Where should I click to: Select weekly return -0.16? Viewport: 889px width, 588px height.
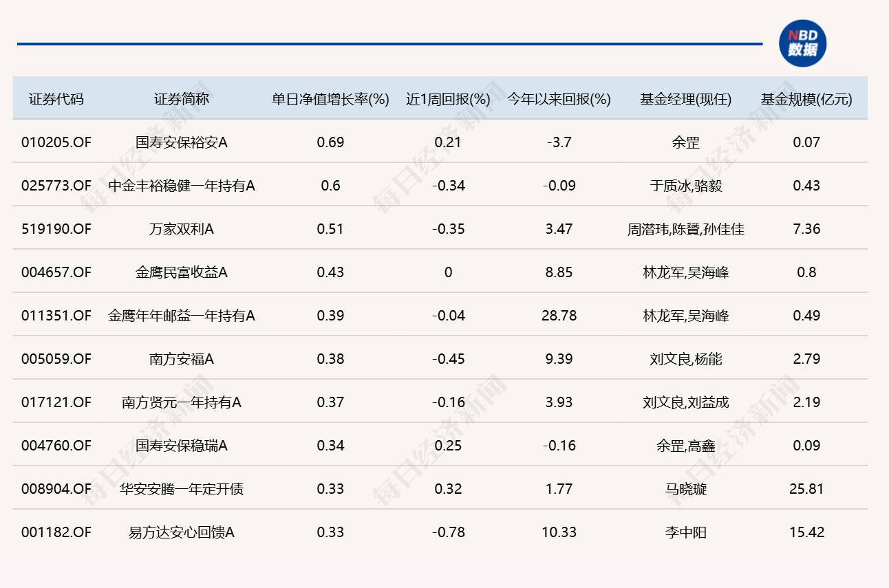point(448,402)
